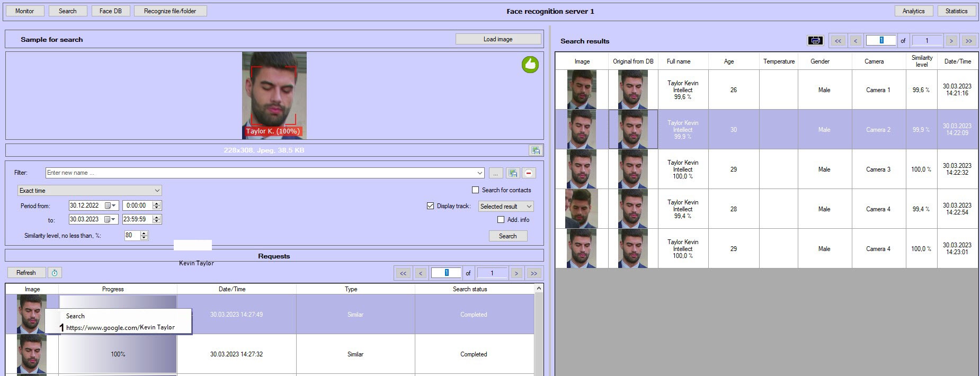Uncheck the Display track checkbox

tap(430, 206)
